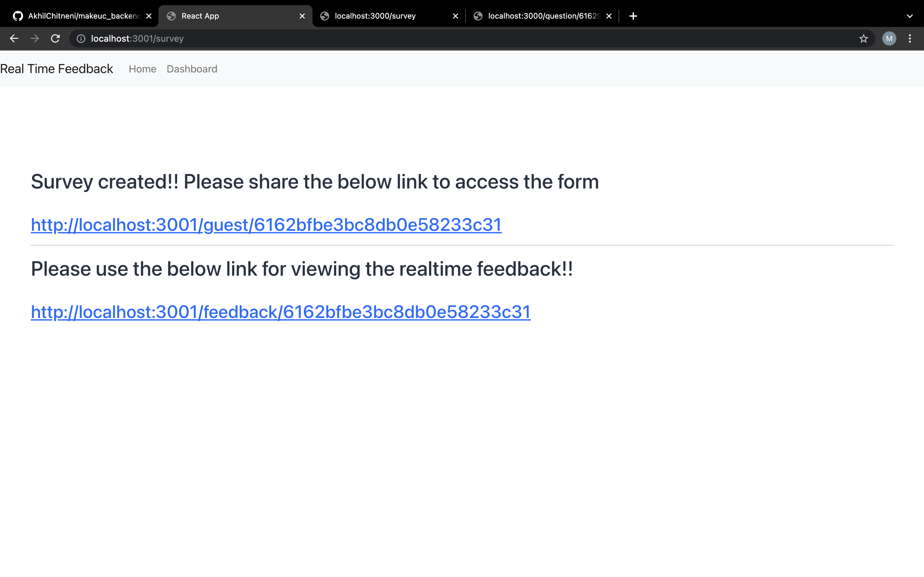Click the browser forward arrow
Image resolution: width=924 pixels, height=577 pixels.
pyautogui.click(x=35, y=38)
